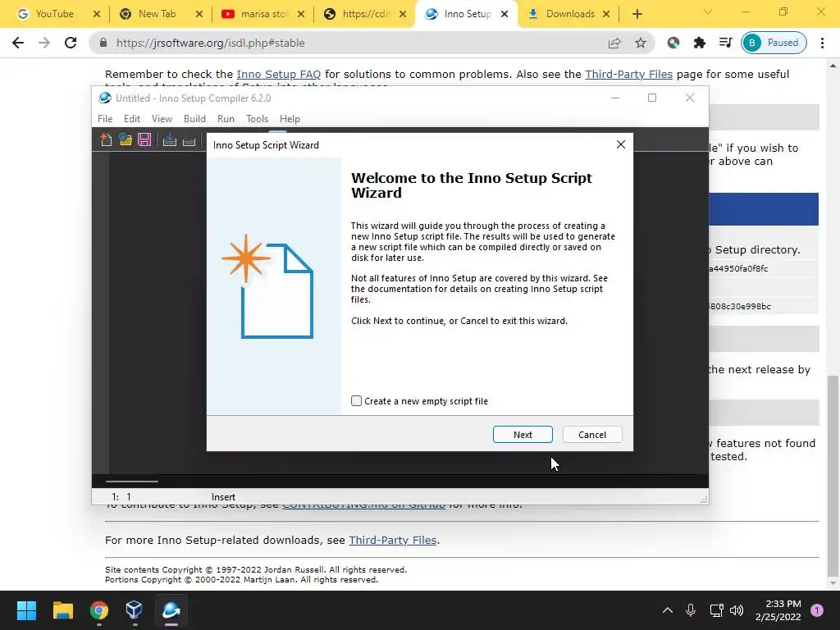
Task: Click the volume speaker tray icon
Action: tap(737, 610)
